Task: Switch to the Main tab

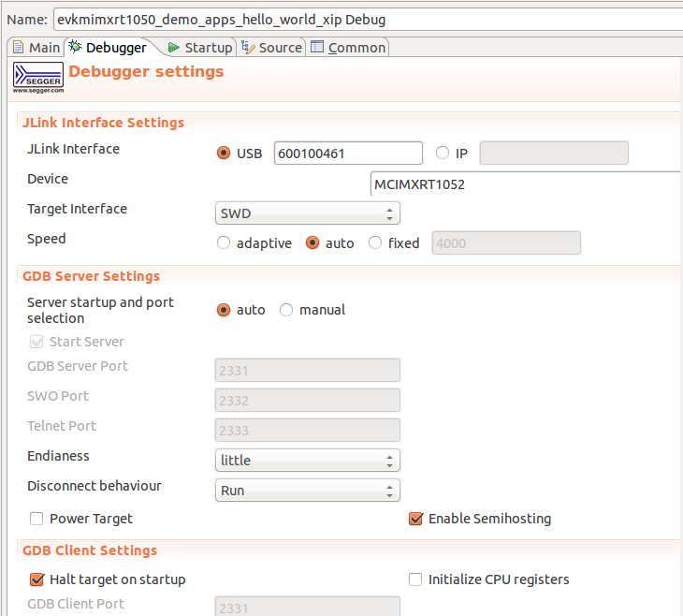Action: pos(36,47)
